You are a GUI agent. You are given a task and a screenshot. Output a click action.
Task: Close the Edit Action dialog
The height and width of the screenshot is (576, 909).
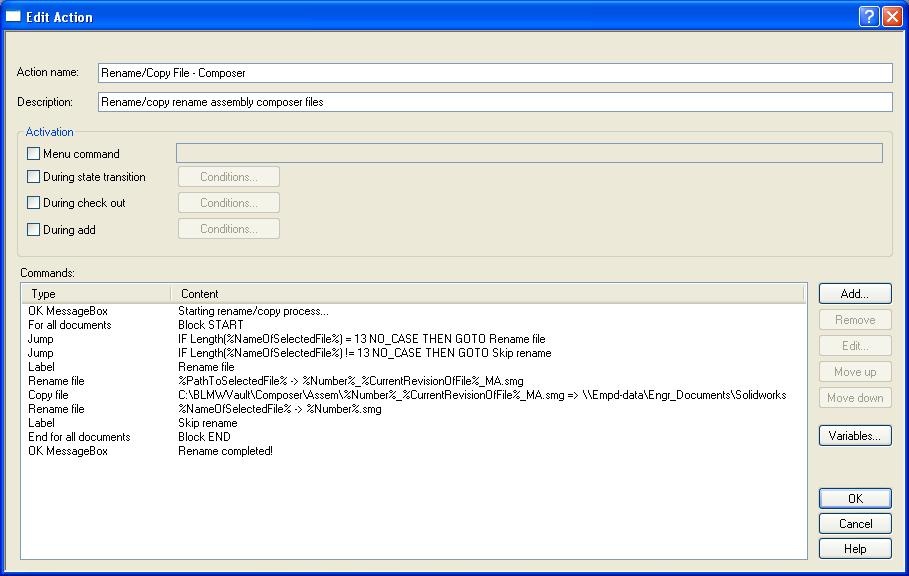tap(892, 17)
